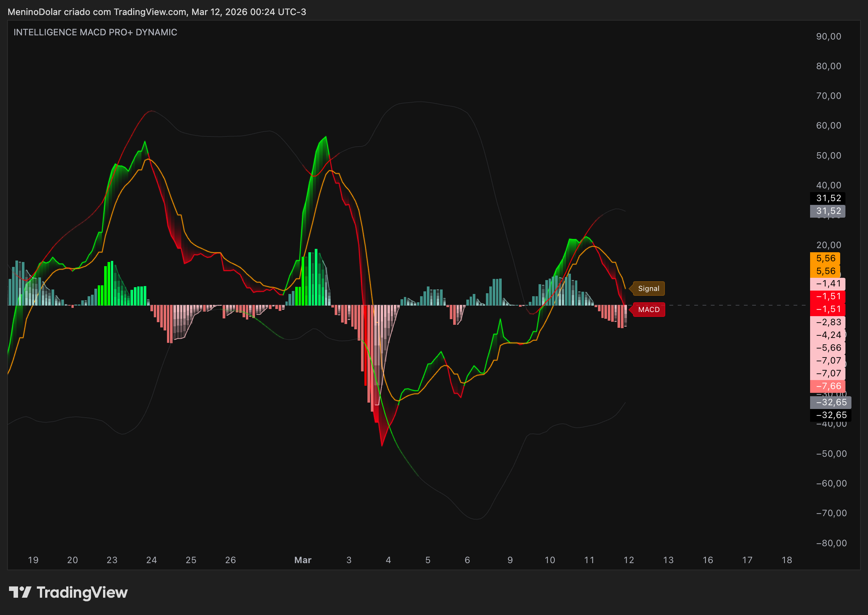Toggle visibility of the Signal line
This screenshot has width=868, height=615.
click(648, 288)
